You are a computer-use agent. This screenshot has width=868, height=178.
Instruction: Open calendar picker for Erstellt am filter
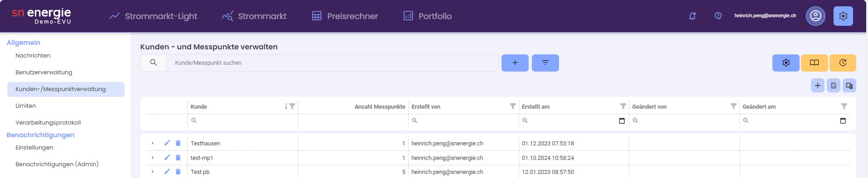[622, 120]
